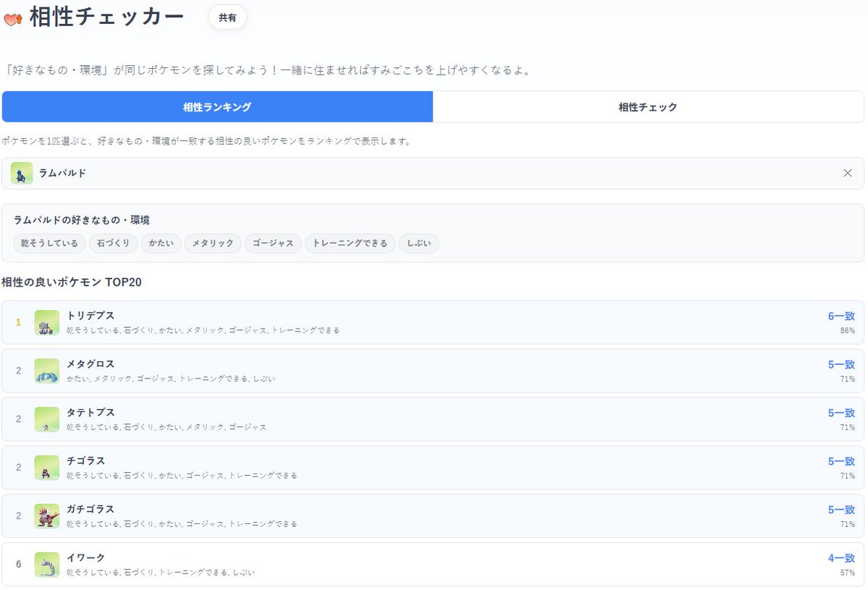Select the 石づくり preference tag

(114, 243)
